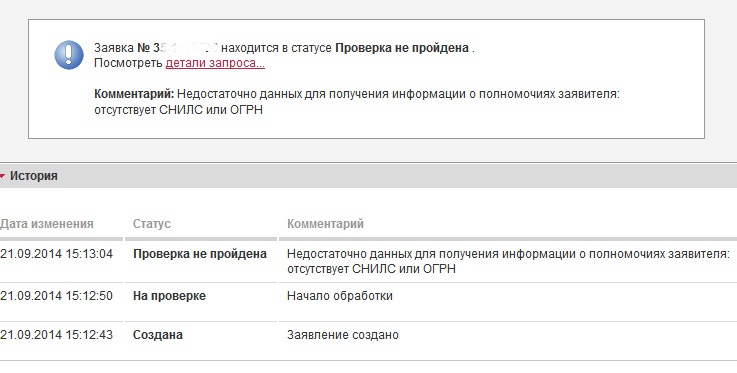737x373 pixels.
Task: Click the 21.09.2014 15:12:43 date cell
Action: pyautogui.click(x=56, y=335)
